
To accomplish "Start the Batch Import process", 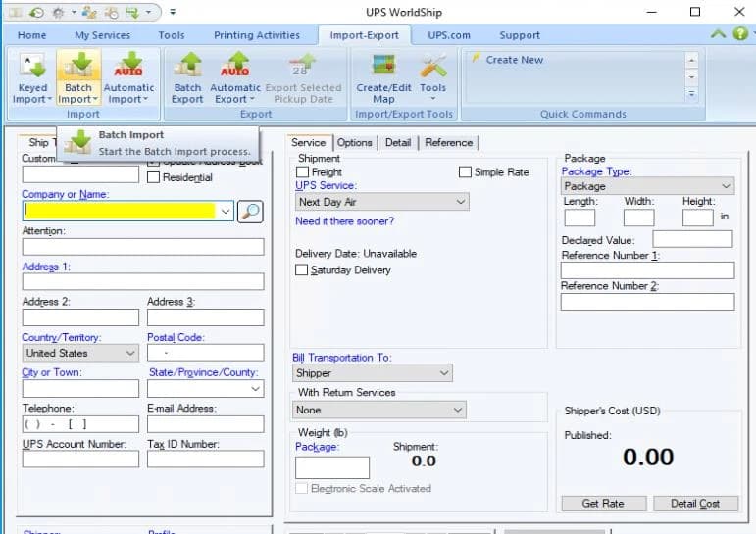I will coord(78,78).
